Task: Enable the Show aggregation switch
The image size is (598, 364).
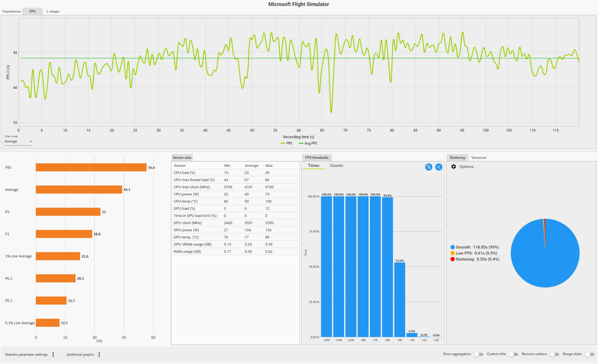Action: [478, 354]
